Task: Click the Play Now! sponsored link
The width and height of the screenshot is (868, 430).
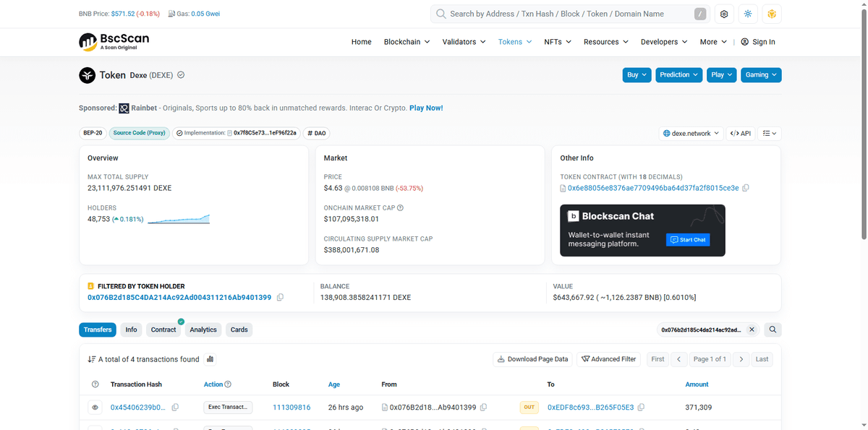Action: click(x=426, y=108)
